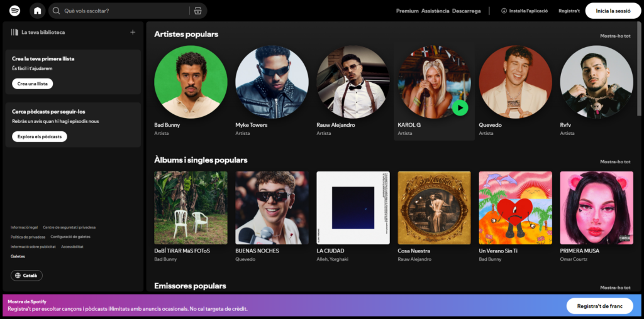Open the 'Un Verano Sin Ti' album cover
This screenshot has height=319, width=644.
(x=516, y=208)
